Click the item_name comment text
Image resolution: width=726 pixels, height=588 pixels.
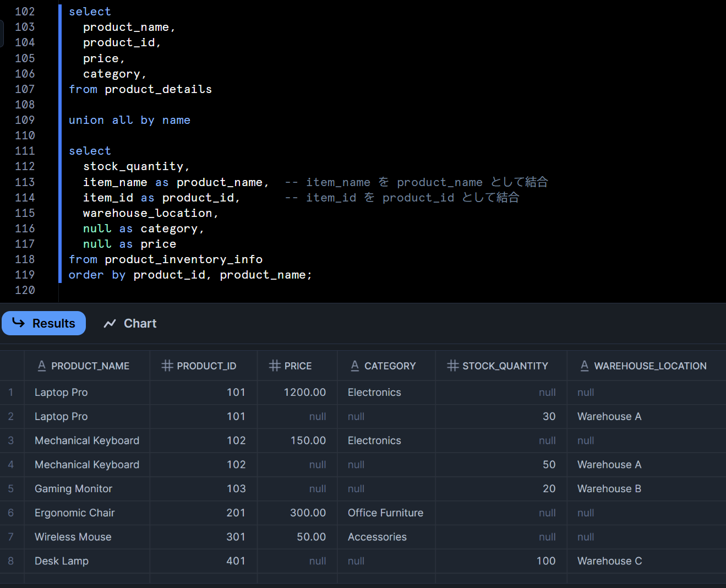(417, 182)
